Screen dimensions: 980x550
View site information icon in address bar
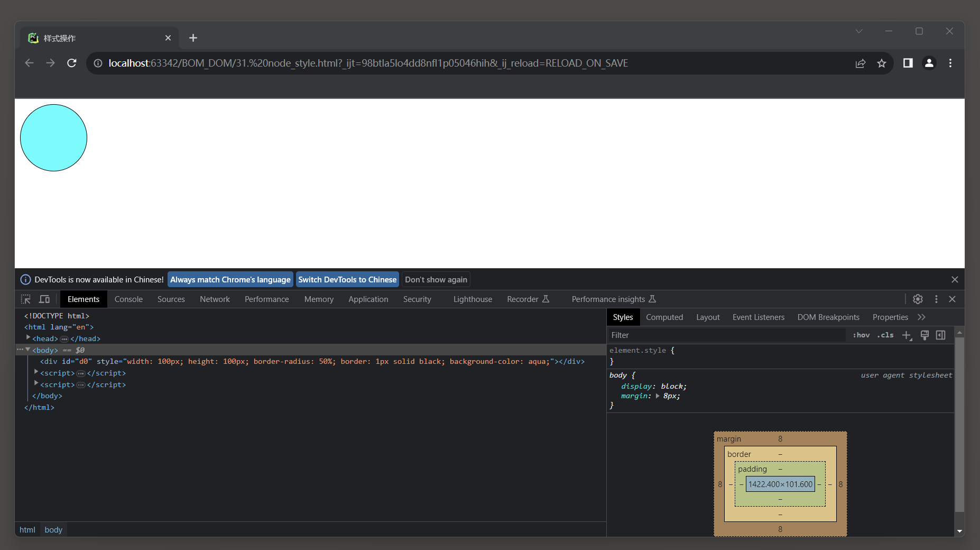tap(98, 63)
